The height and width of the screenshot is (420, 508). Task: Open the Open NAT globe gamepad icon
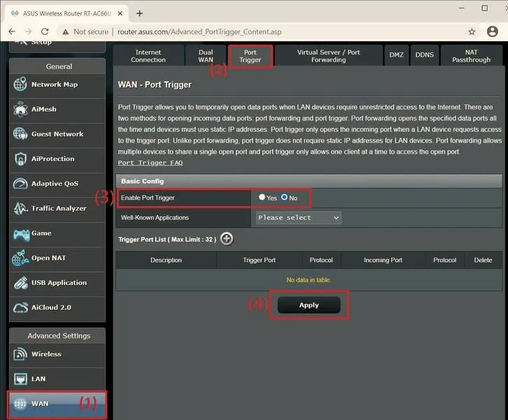click(20, 258)
